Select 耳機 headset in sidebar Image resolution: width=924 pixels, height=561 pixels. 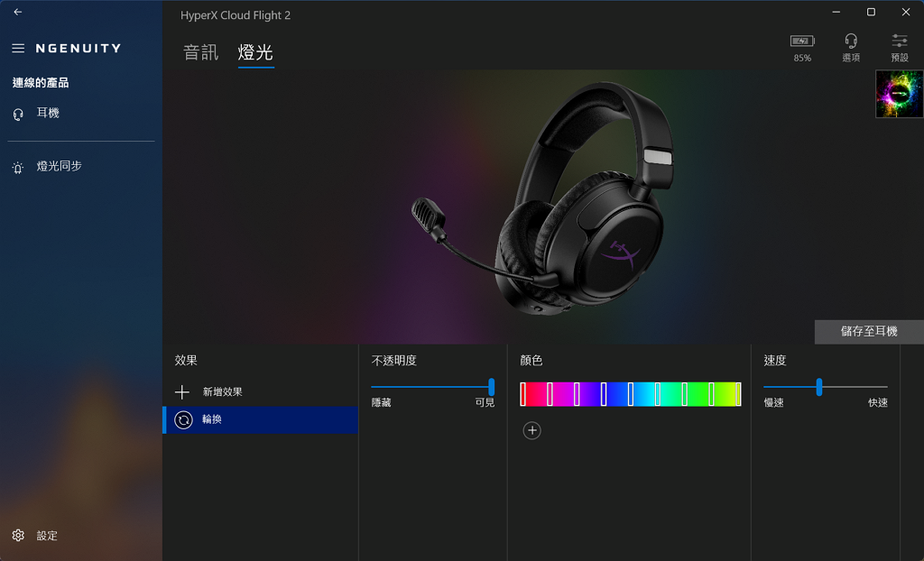coord(80,113)
